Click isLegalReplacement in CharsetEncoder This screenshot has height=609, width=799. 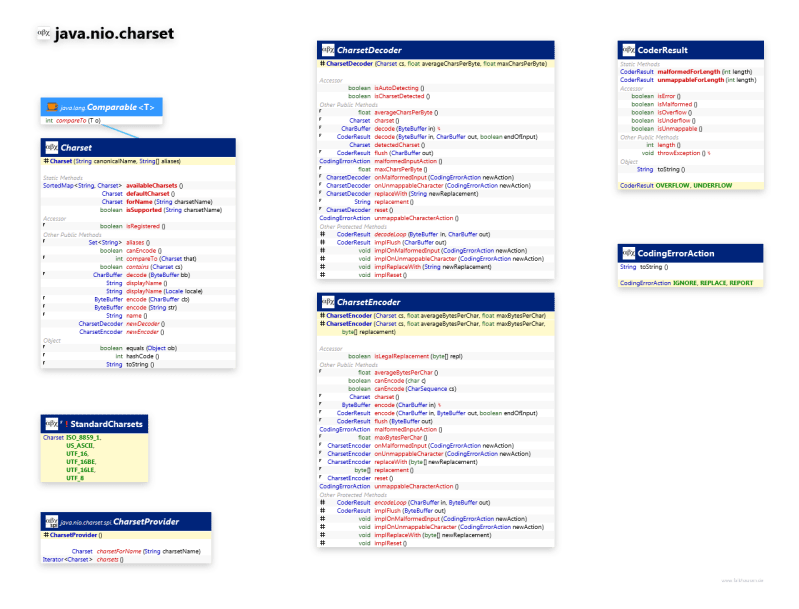402,356
